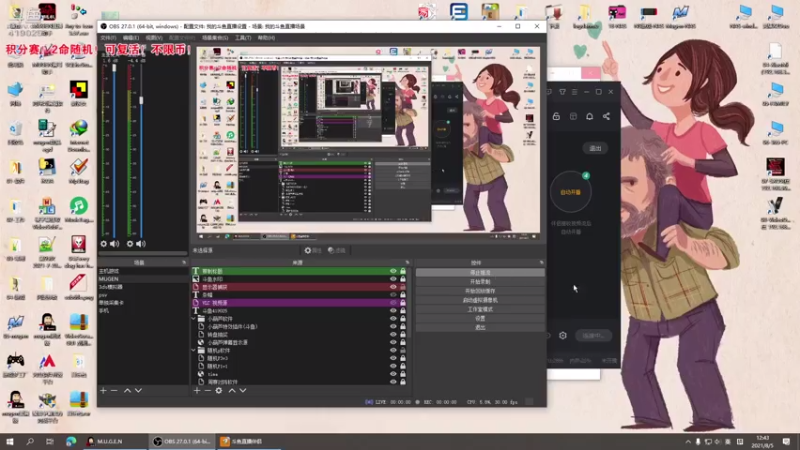Mute second audio channel speaker icon
The height and width of the screenshot is (450, 800).
click(141, 244)
